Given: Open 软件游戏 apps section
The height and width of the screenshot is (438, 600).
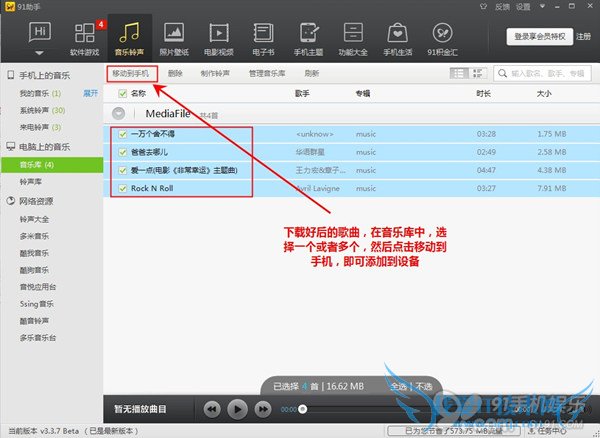Looking at the screenshot, I should point(85,38).
